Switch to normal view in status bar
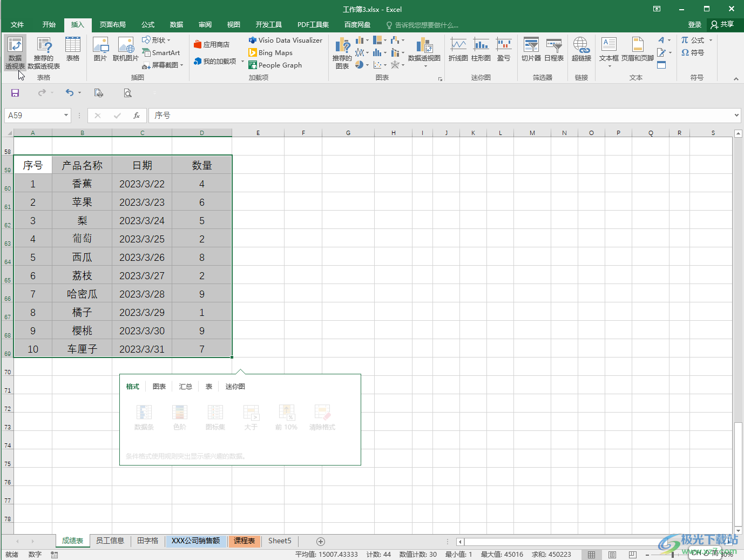Screen dimensions: 744x560 pos(592,555)
